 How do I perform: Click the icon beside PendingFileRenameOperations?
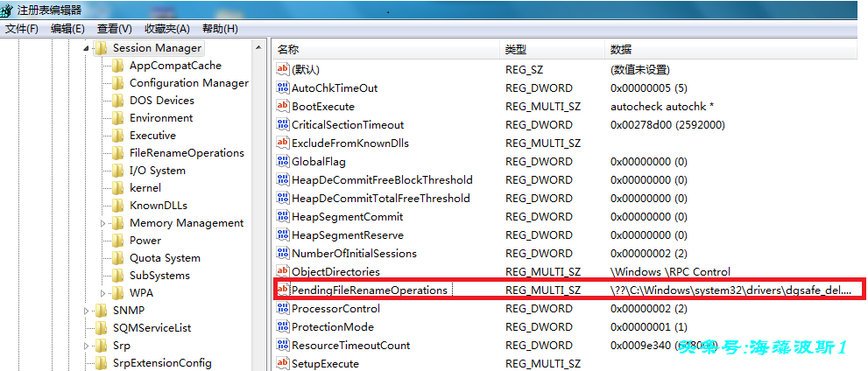click(x=282, y=290)
